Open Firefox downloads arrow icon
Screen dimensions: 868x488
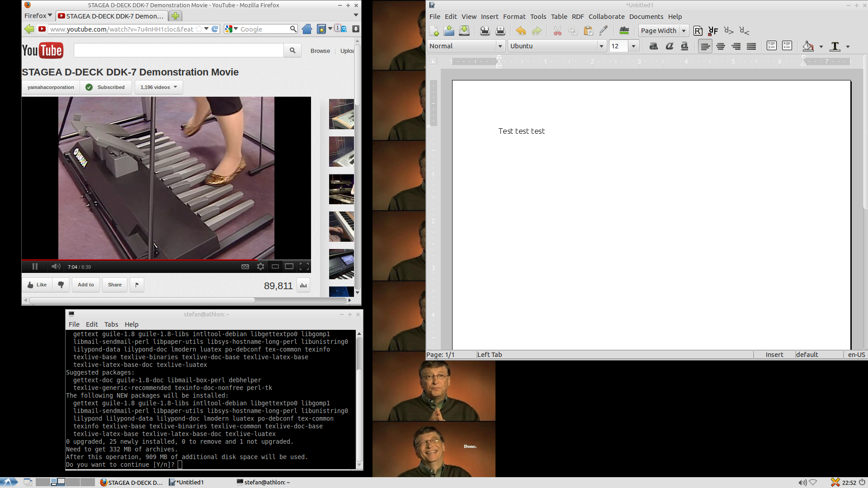(x=356, y=29)
